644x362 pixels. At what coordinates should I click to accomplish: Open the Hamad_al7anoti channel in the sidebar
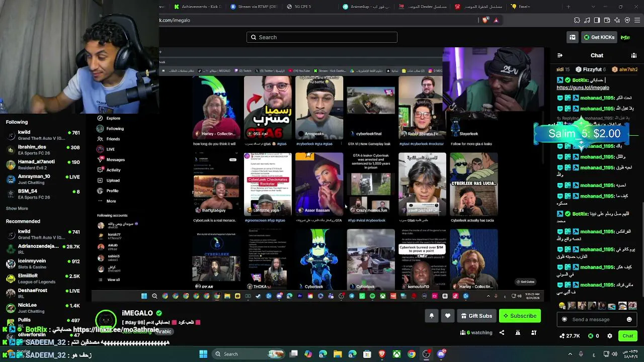point(43,164)
